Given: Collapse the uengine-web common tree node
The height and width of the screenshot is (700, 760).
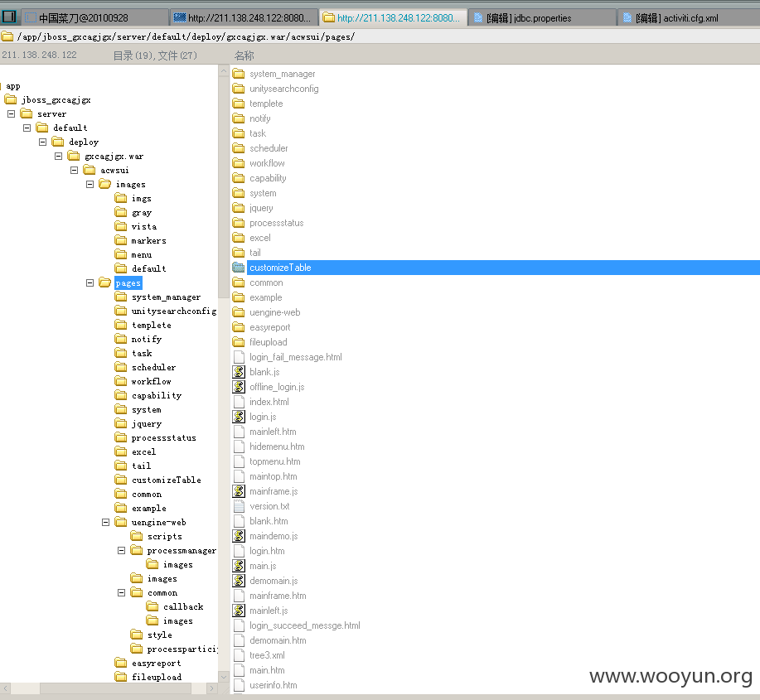Looking at the screenshot, I should 121,592.
